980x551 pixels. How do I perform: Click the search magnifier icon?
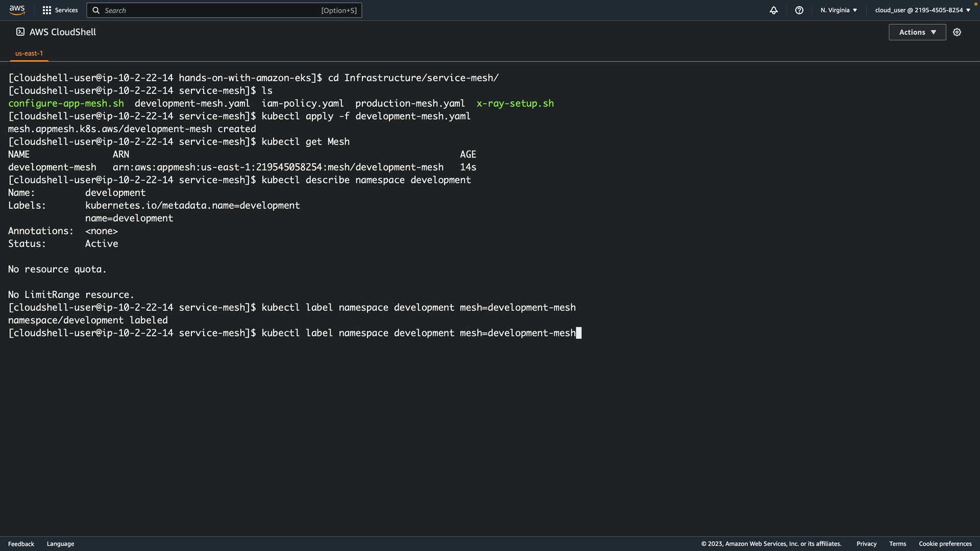click(96, 10)
